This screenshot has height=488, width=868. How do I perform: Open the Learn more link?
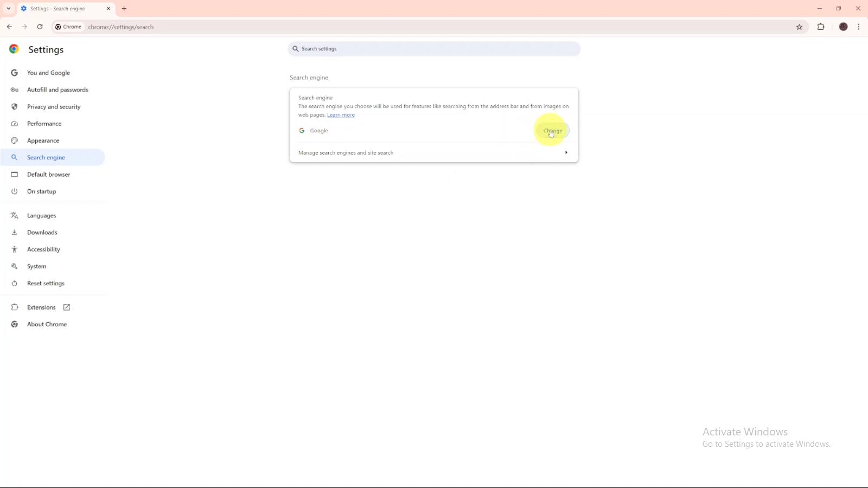(x=341, y=115)
